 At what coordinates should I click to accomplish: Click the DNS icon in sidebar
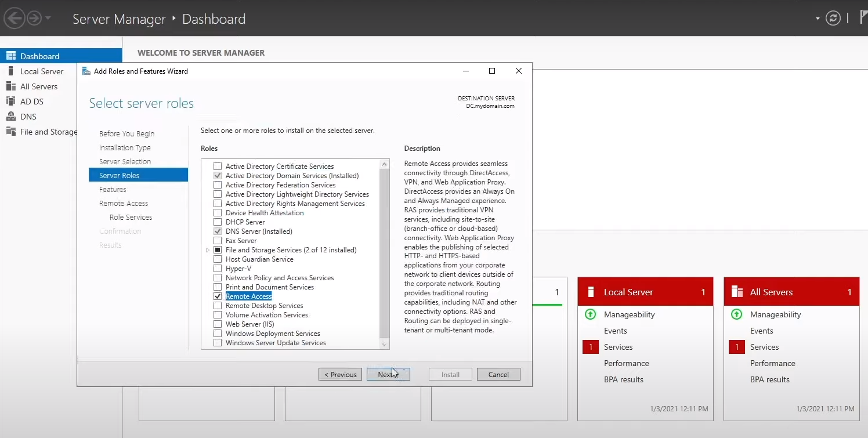10,116
